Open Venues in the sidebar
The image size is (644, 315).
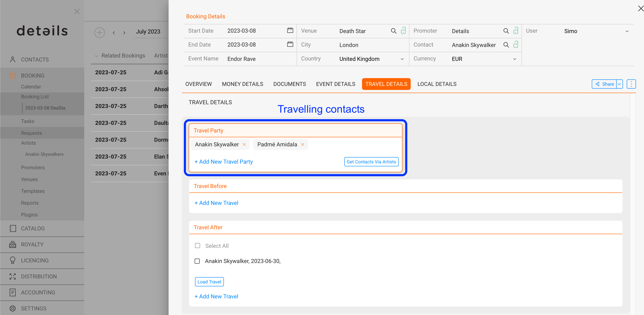29,179
